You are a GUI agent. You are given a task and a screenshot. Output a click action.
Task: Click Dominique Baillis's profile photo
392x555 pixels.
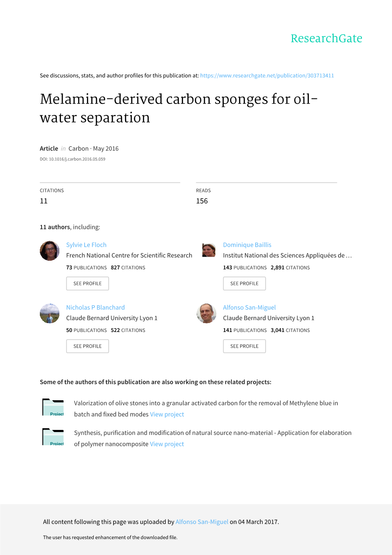pyautogui.click(x=209, y=250)
